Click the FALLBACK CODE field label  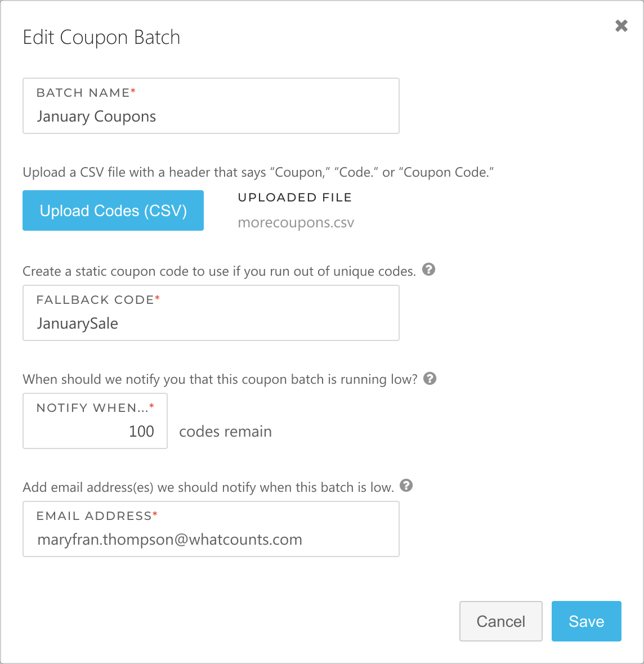[x=95, y=300]
